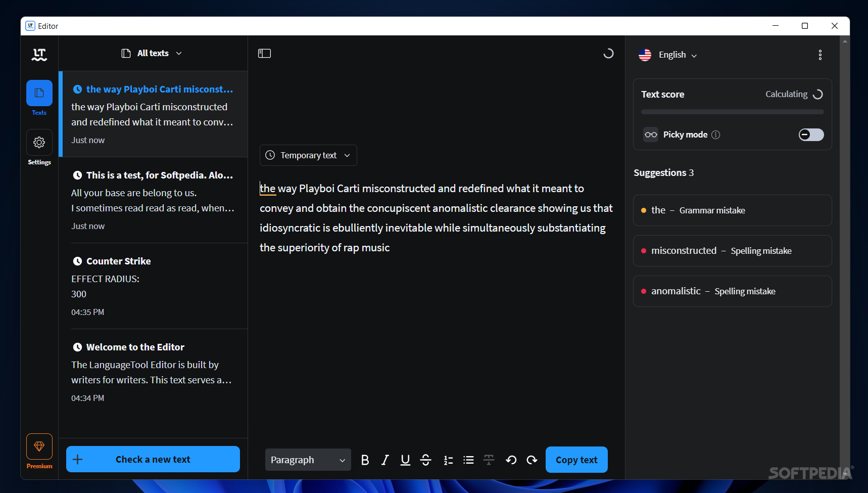Insert a numbered list
Image resolution: width=868 pixels, height=493 pixels.
point(448,460)
